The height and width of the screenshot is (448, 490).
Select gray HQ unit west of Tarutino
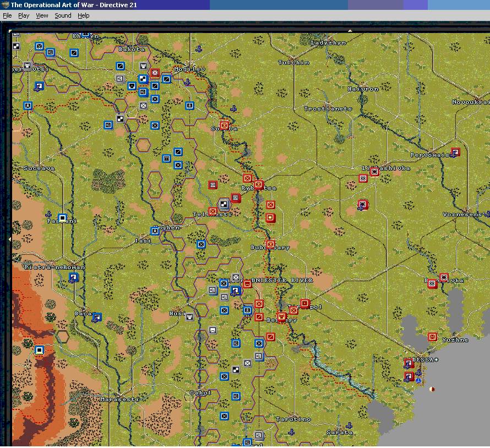point(258,435)
